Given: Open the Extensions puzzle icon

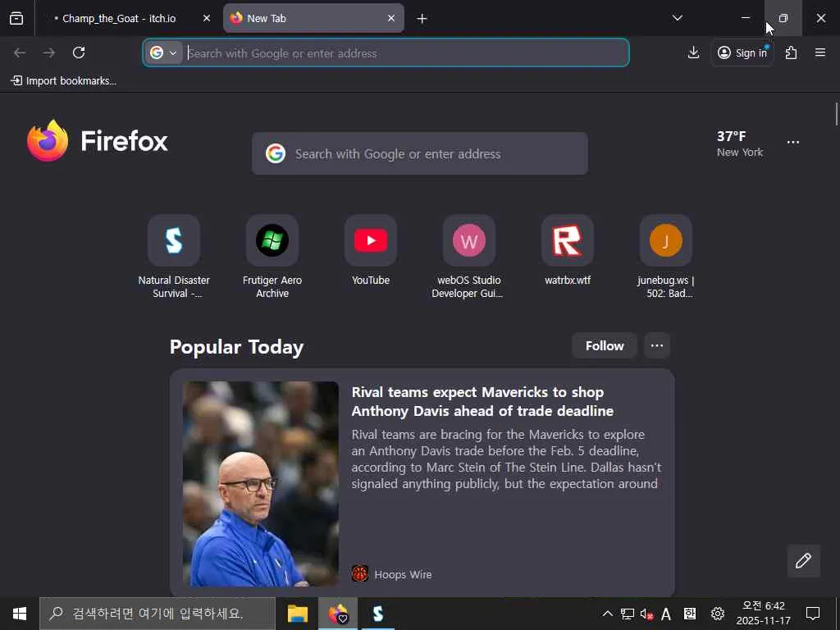Looking at the screenshot, I should [791, 52].
